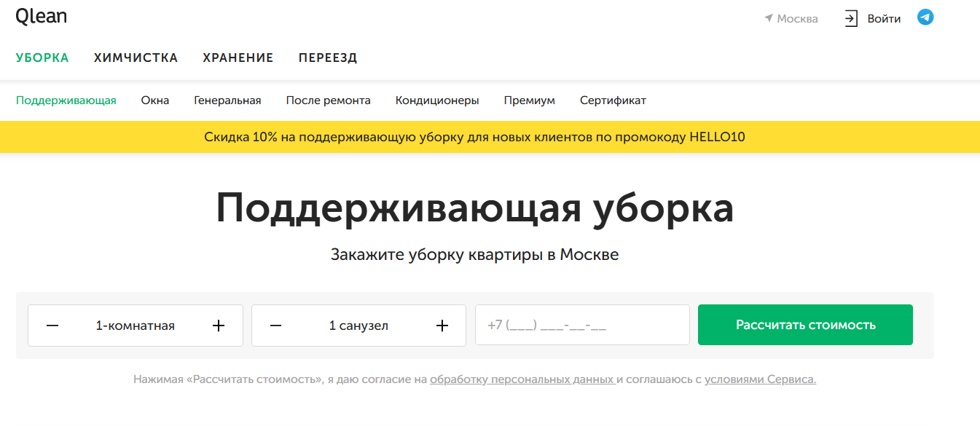Open the Химчистка main menu section
Screen dimensions: 980x426
coord(136,58)
